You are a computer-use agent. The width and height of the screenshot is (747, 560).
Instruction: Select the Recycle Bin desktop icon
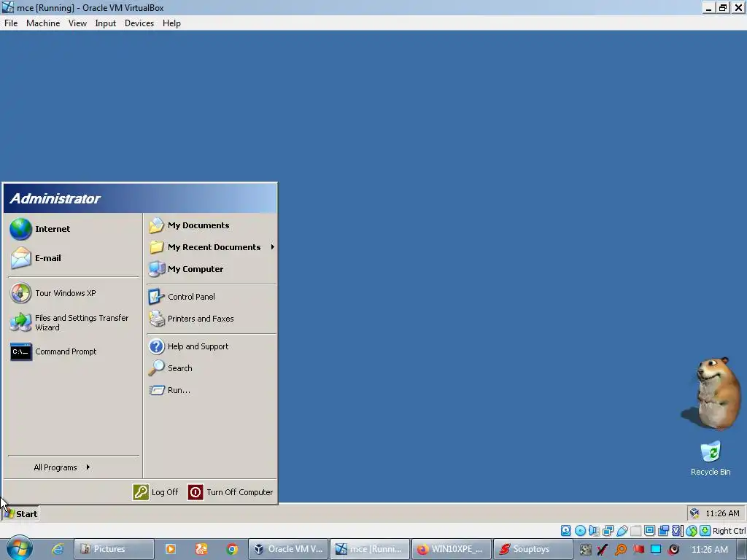coord(711,458)
